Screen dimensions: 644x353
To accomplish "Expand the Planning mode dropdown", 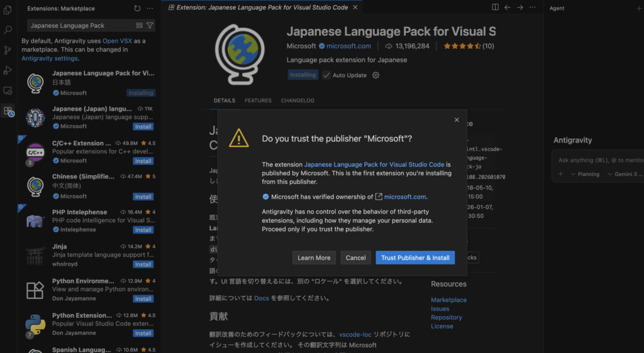I will coord(584,174).
